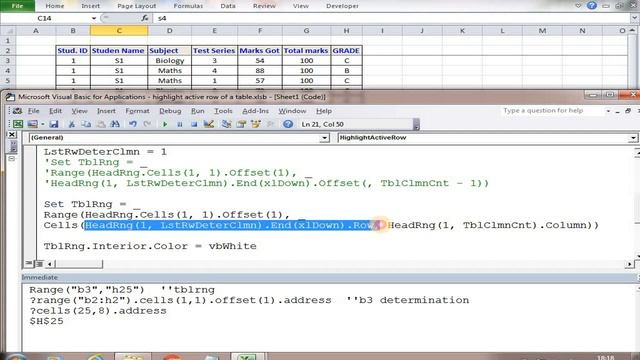This screenshot has height=360, width=640.
Task: Click the View Microsoft Excel toolbar icon
Action: pyautogui.click(x=18, y=124)
